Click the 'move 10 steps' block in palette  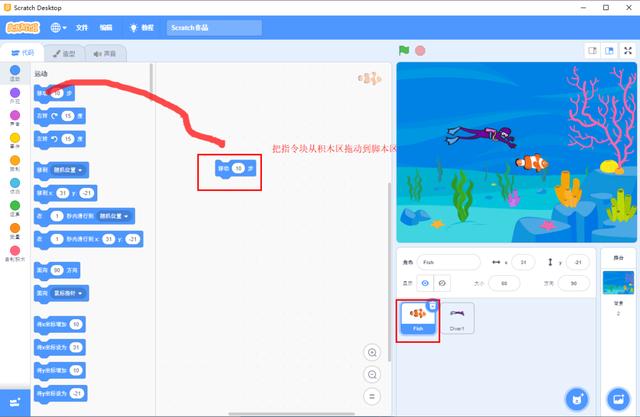pyautogui.click(x=54, y=93)
